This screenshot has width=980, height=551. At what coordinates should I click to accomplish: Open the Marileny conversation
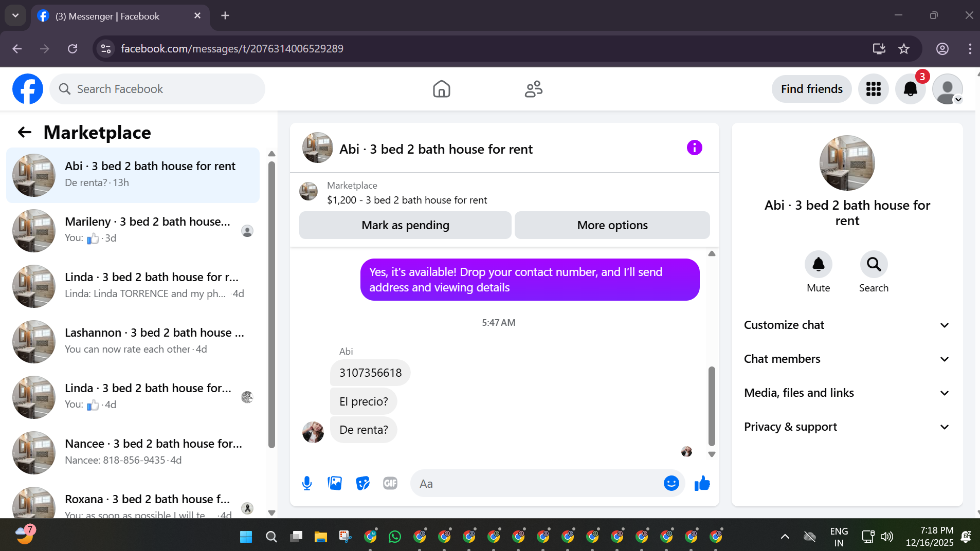(x=133, y=231)
